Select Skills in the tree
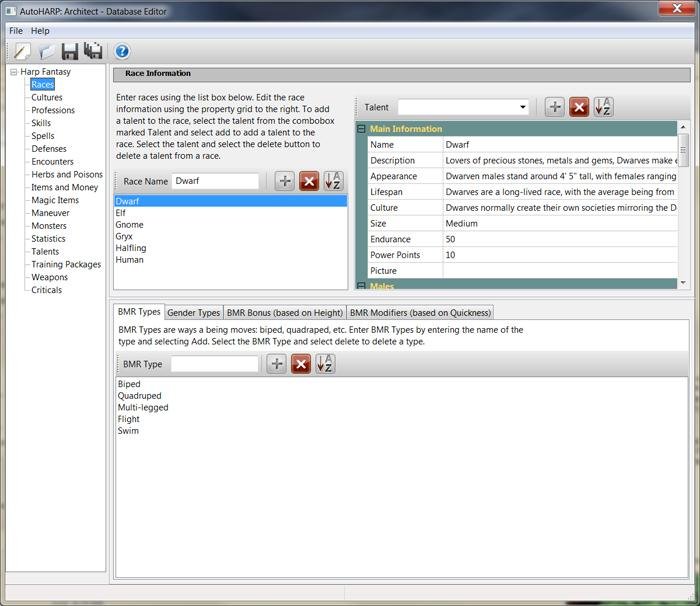 click(41, 123)
